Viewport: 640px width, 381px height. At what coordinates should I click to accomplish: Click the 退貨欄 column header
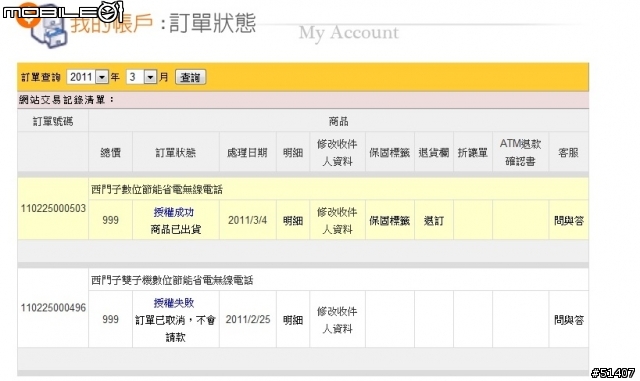(433, 153)
